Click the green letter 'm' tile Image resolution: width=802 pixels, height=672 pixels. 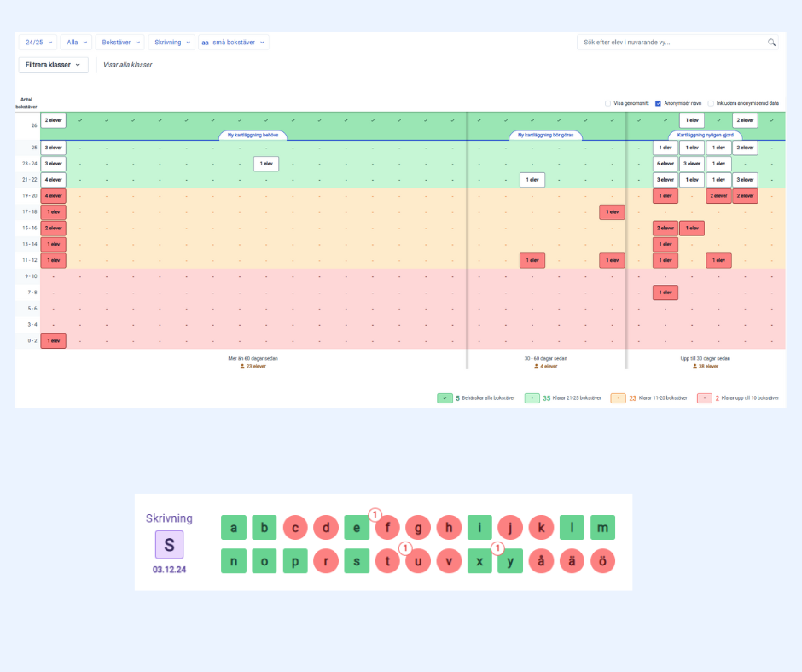602,528
